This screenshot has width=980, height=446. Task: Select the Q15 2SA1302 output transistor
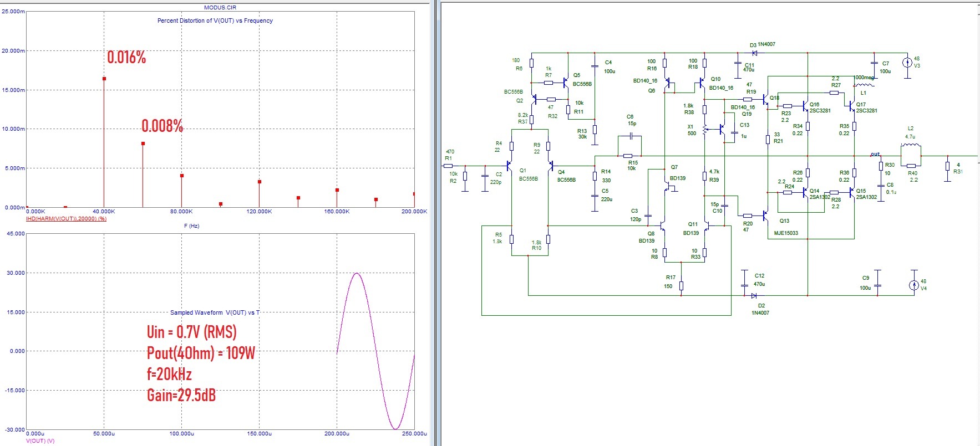[x=851, y=192]
